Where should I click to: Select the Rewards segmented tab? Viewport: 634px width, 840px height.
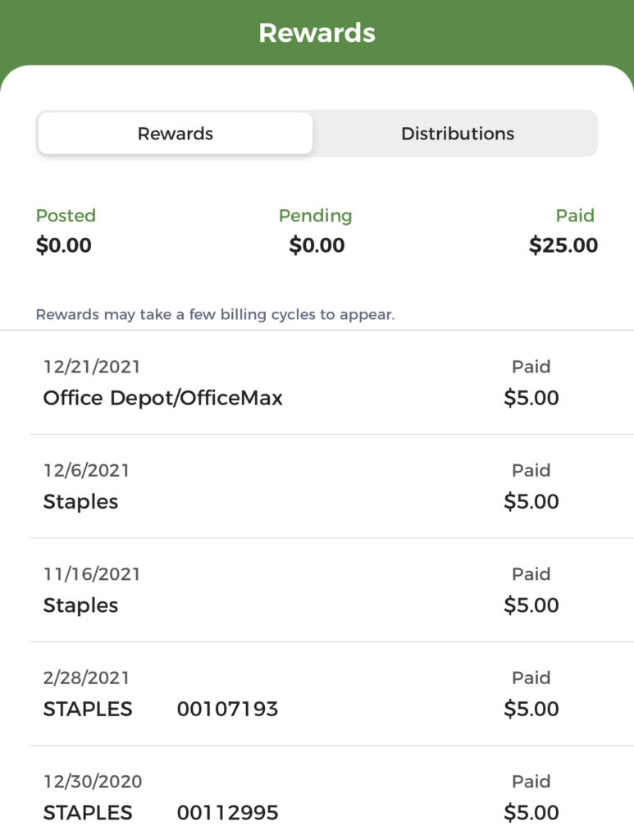click(175, 134)
